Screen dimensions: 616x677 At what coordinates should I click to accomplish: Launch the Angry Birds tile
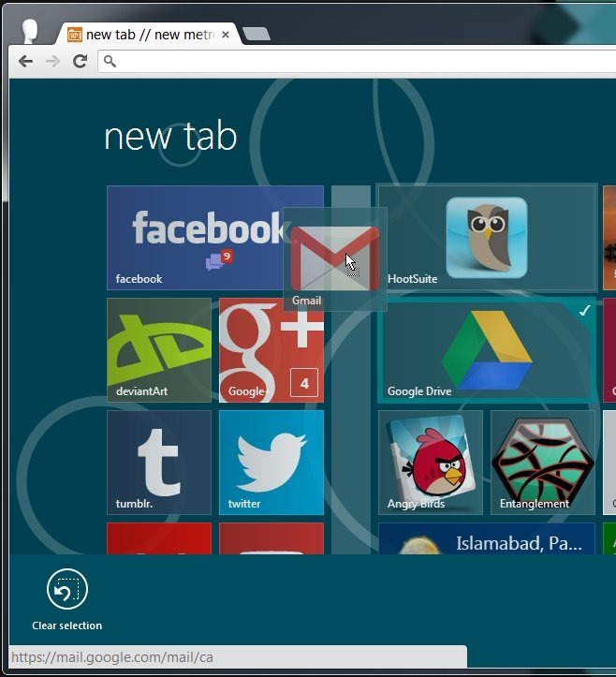click(431, 463)
